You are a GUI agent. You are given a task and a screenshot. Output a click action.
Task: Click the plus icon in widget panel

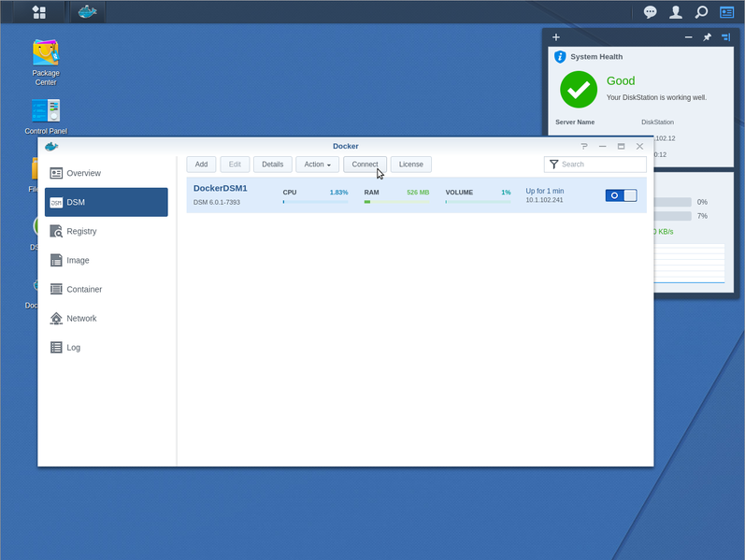click(x=556, y=37)
